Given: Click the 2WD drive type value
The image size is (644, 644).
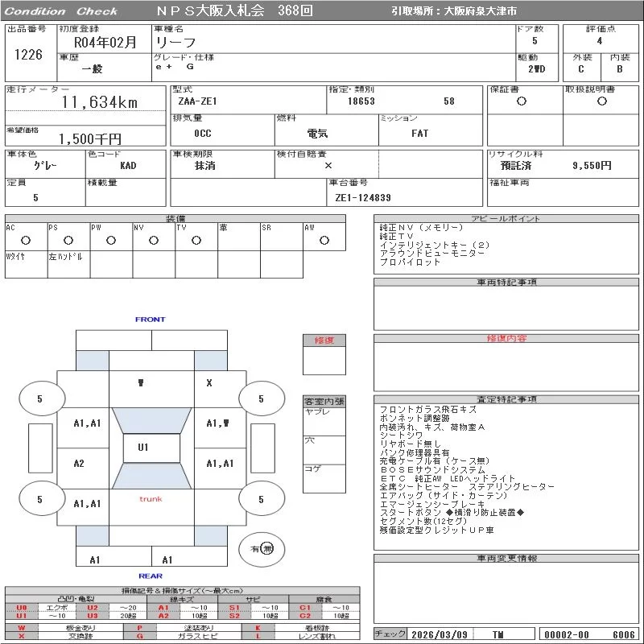Looking at the screenshot, I should tap(536, 69).
